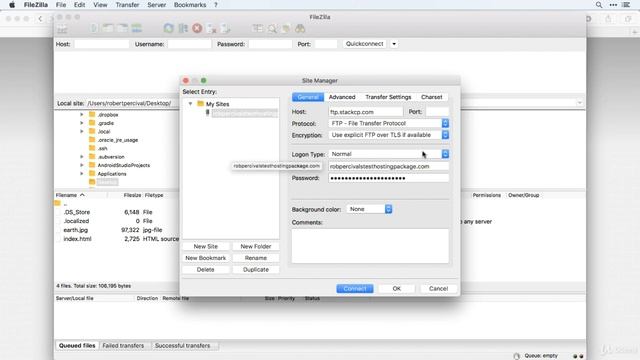Switch to the Charset tab

(x=431, y=97)
